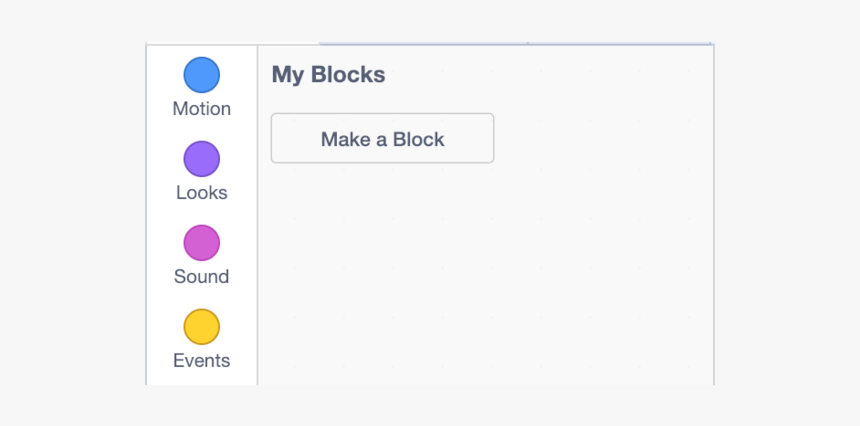Open the magenta Sound category circle

(x=201, y=243)
